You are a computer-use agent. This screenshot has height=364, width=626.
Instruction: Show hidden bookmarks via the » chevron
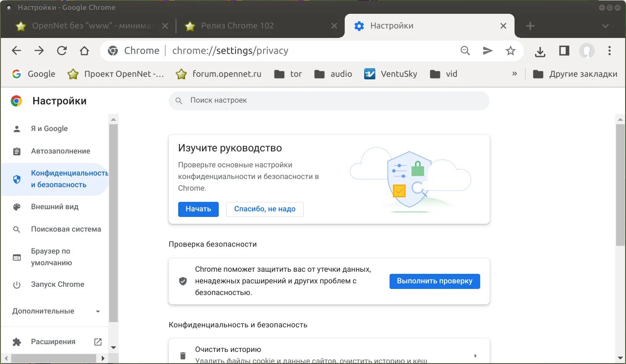point(514,74)
